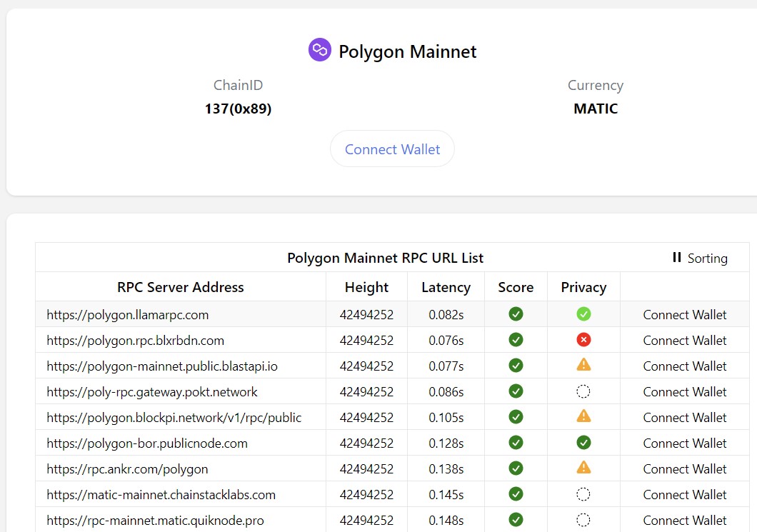The height and width of the screenshot is (532, 757).
Task: Click the Privacy column header
Action: pyautogui.click(x=583, y=287)
